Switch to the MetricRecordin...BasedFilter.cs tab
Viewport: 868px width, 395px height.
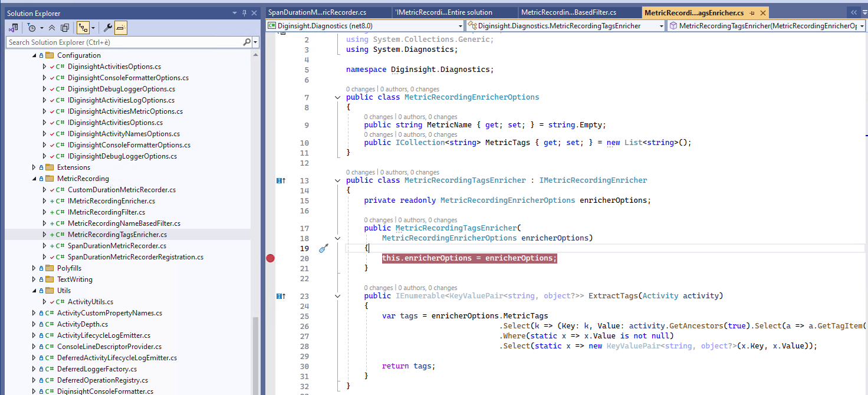click(x=568, y=12)
